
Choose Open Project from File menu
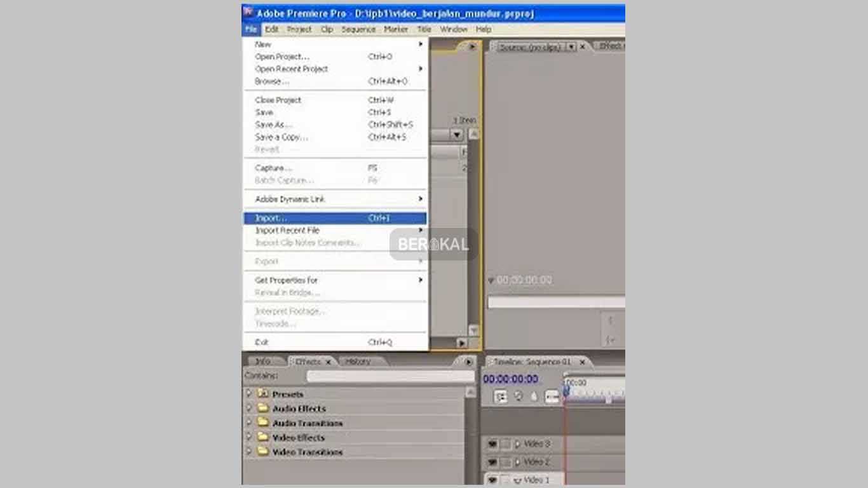click(336, 57)
